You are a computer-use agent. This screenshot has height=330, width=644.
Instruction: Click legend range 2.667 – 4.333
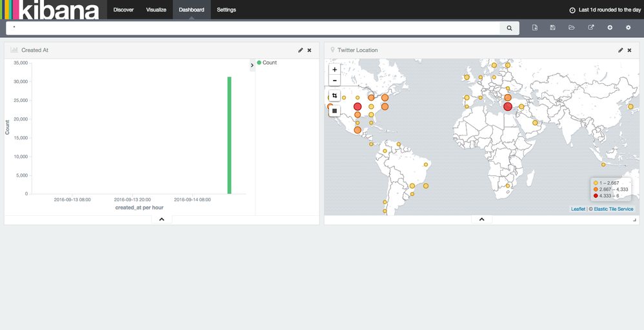610,189
